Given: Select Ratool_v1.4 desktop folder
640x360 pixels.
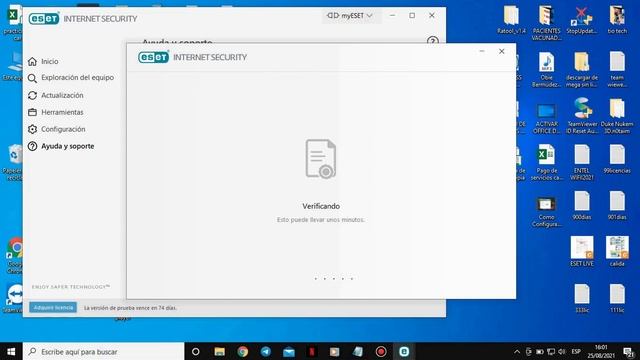Looking at the screenshot, I should [x=511, y=20].
